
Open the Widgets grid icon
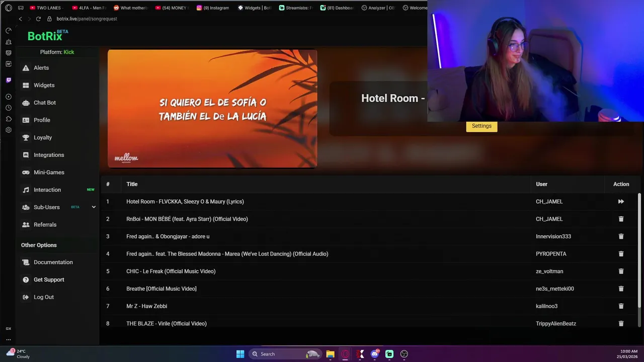point(26,85)
